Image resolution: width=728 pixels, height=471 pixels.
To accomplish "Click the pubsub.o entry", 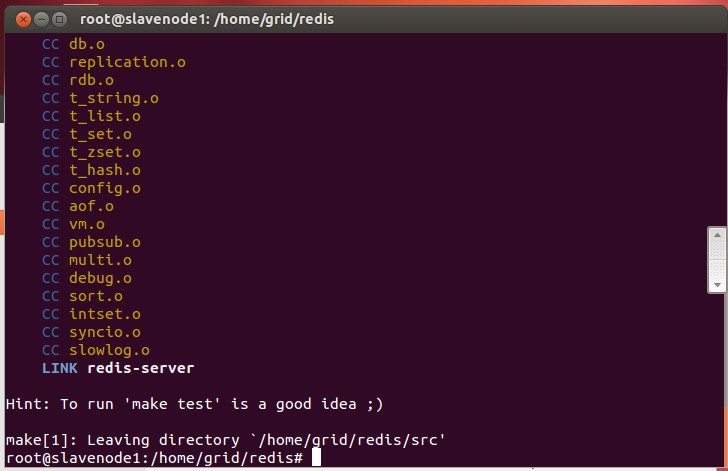I will [x=104, y=242].
